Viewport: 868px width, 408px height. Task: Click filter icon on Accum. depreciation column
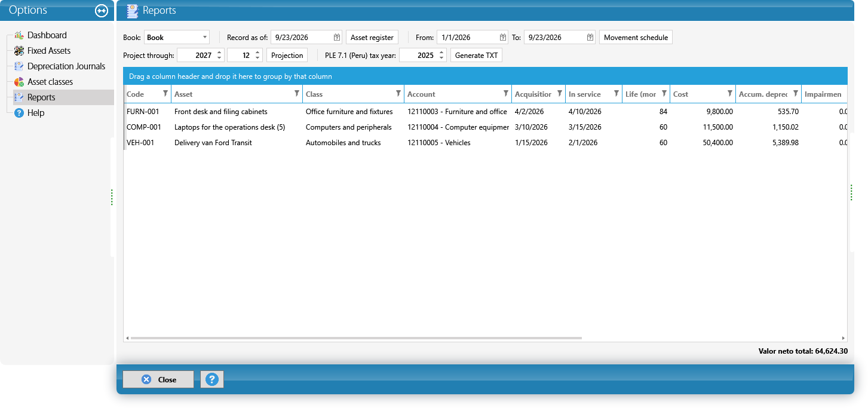796,94
